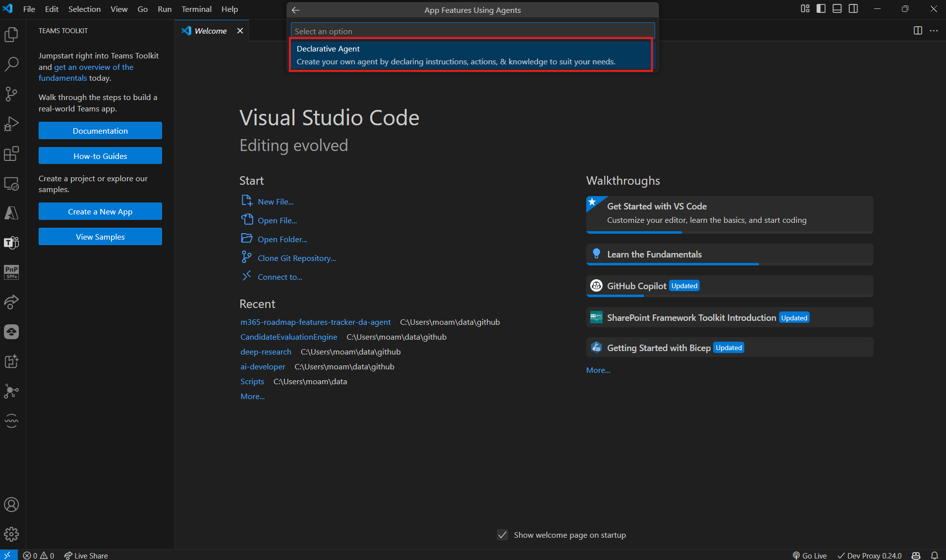Image resolution: width=946 pixels, height=560 pixels.
Task: Open Run and Debug view icon
Action: [x=11, y=124]
